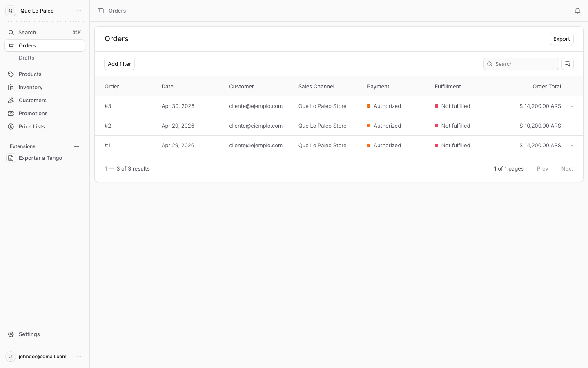Image resolution: width=588 pixels, height=368 pixels.
Task: Click the Prev pagination button
Action: [542, 168]
